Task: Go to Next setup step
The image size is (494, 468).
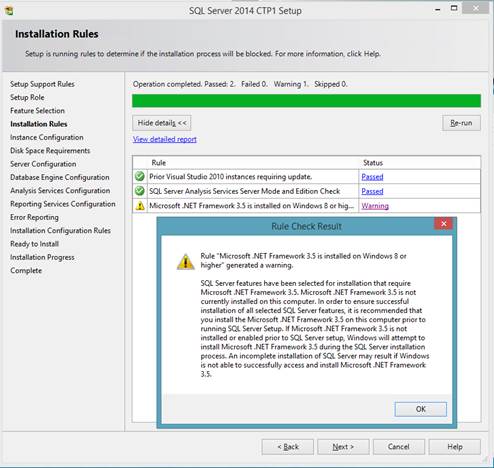Action: coord(343,447)
